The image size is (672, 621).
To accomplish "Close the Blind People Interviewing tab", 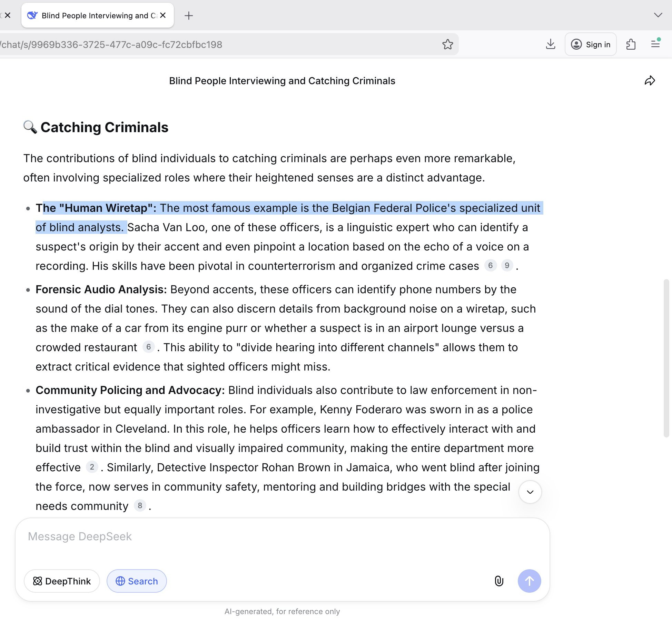I will click(x=163, y=15).
